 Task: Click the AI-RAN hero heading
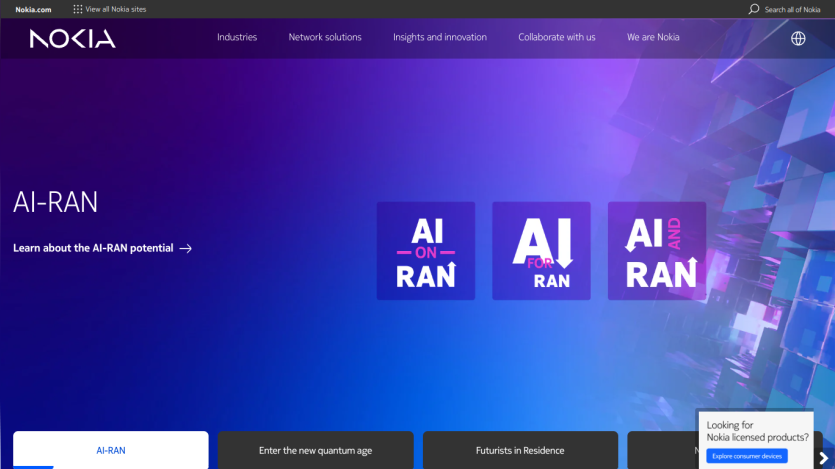55,202
